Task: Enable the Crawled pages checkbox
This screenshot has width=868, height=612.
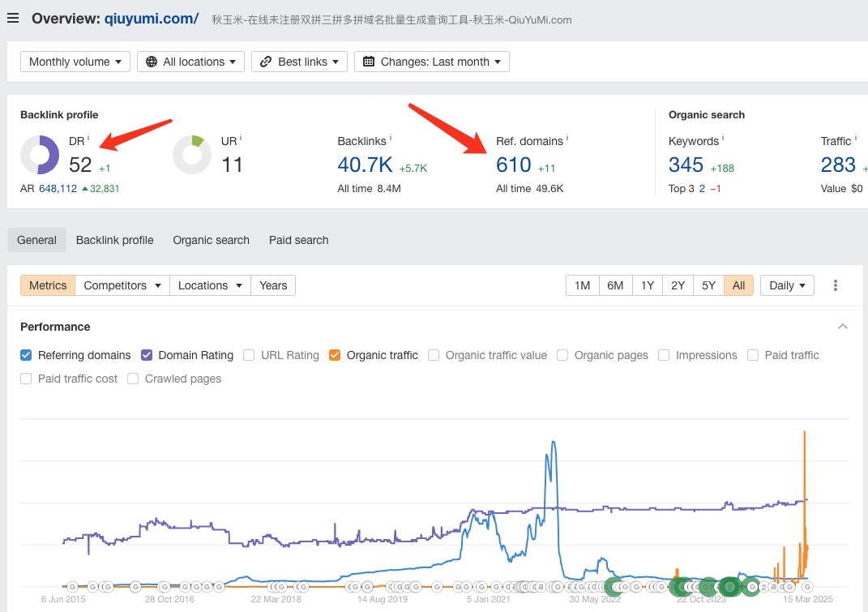Action: click(133, 379)
